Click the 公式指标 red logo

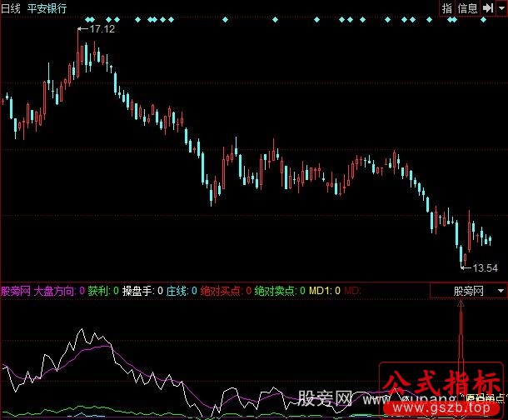pos(441,384)
